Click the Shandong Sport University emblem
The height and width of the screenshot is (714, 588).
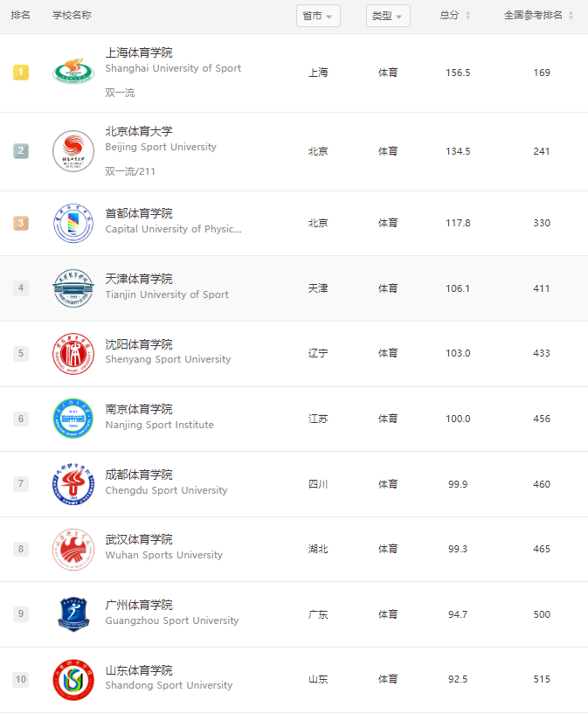coord(73,679)
